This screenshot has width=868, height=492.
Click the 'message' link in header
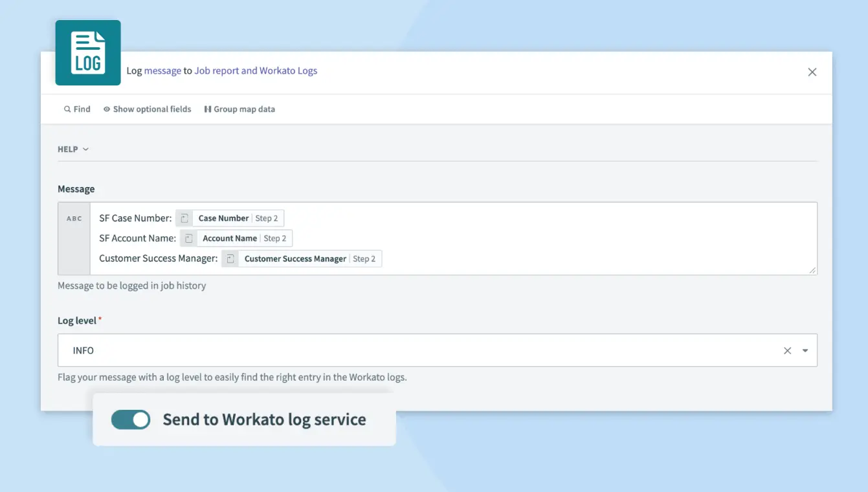pyautogui.click(x=162, y=71)
